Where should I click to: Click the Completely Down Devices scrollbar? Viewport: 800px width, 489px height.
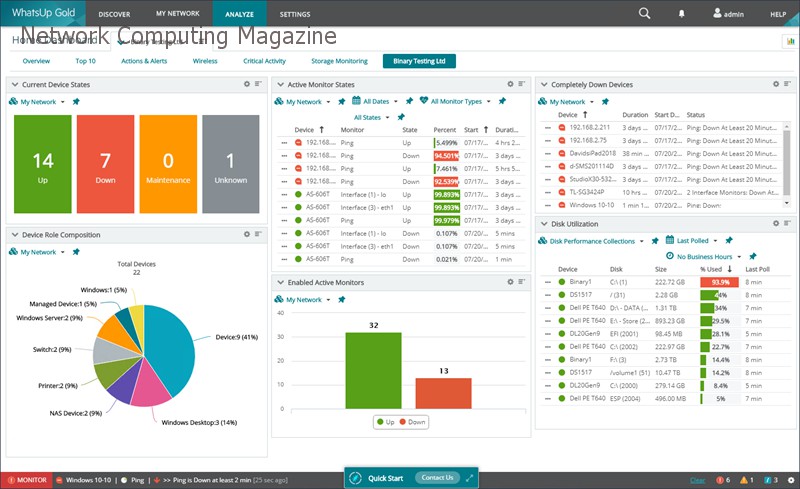click(x=786, y=164)
